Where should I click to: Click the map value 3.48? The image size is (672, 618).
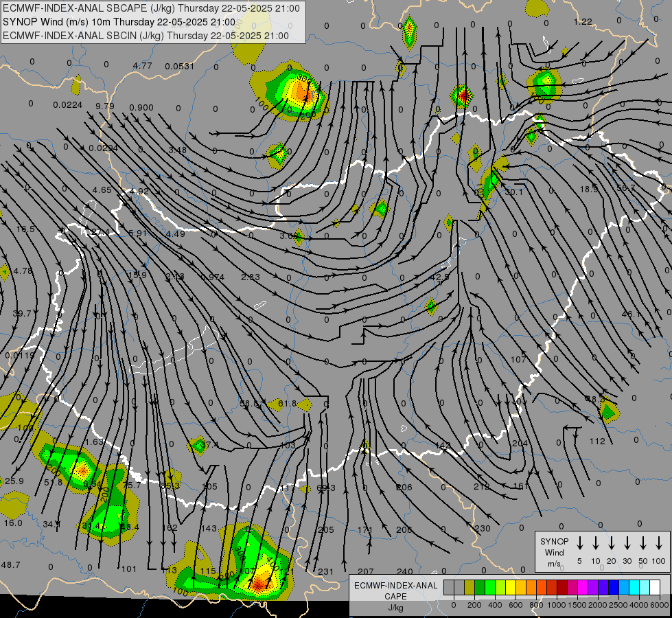click(177, 150)
